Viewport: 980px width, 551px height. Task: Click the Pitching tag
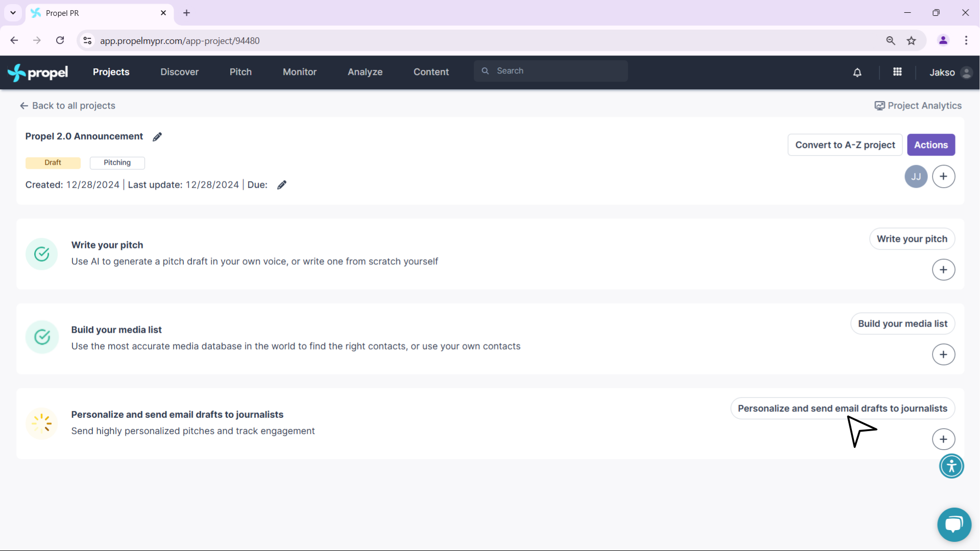coord(117,163)
